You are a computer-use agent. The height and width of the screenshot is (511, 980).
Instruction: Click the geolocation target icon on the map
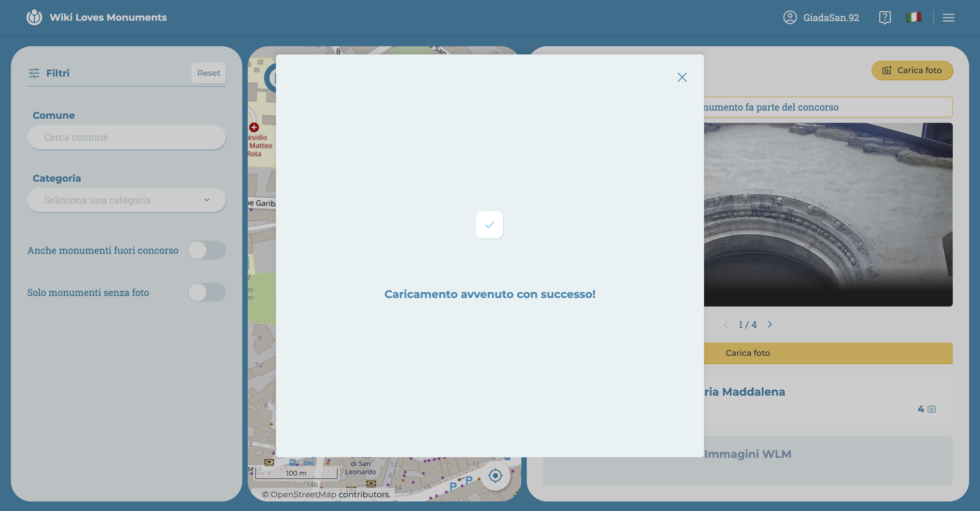pos(495,475)
